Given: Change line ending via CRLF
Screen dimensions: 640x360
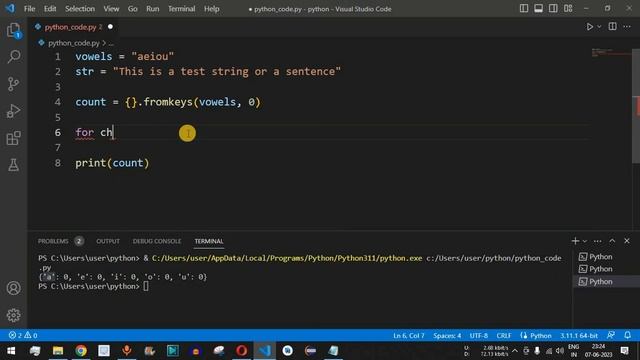Looking at the screenshot, I should 504,336.
